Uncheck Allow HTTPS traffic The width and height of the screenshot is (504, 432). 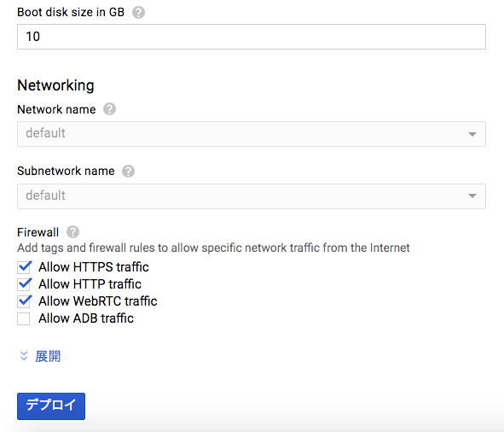(24, 267)
